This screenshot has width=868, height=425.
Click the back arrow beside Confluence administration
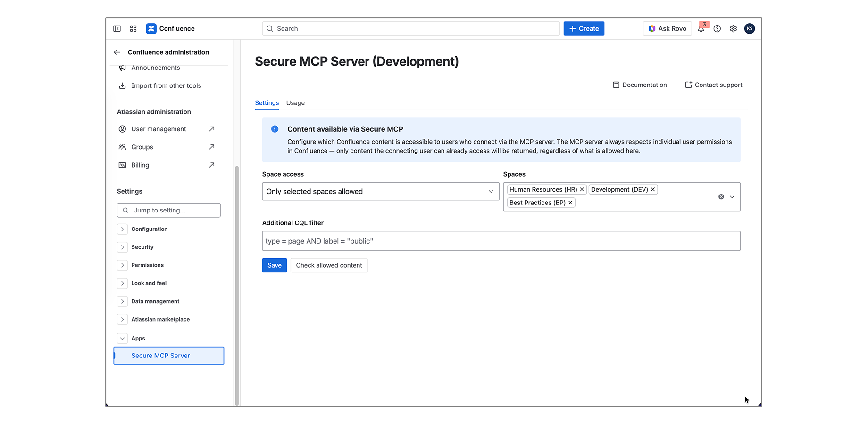117,52
